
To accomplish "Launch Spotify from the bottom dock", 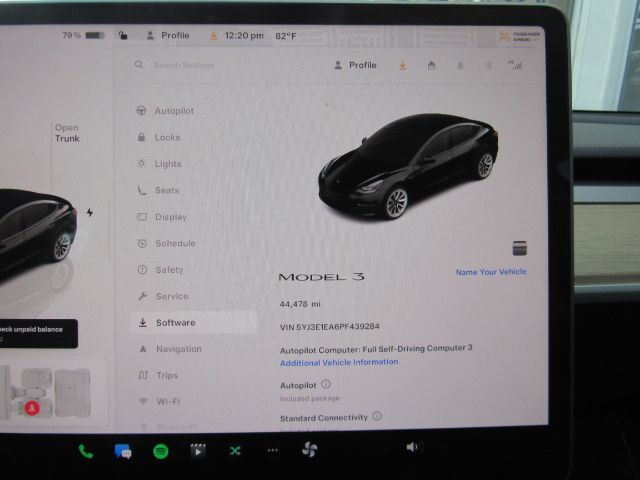I will coord(160,451).
